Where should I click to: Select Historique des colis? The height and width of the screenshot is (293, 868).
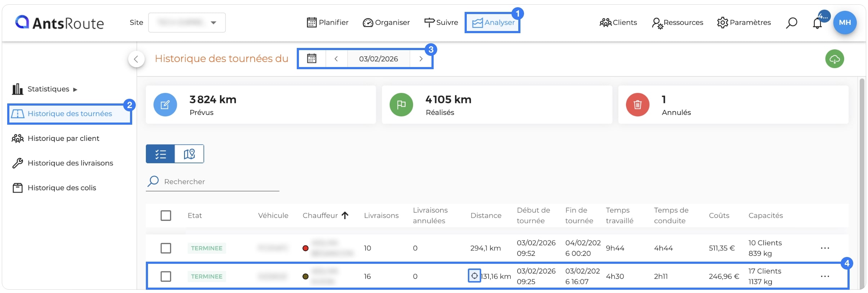pyautogui.click(x=54, y=188)
